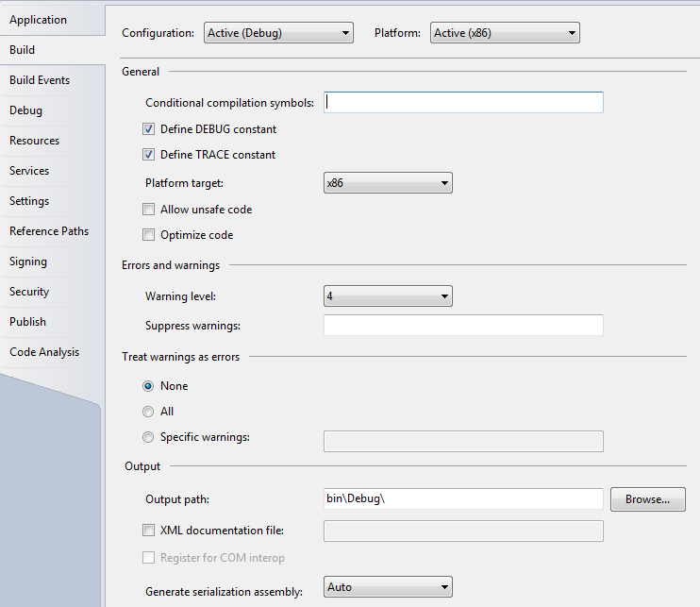Go to the Code Analysis tab

click(44, 352)
